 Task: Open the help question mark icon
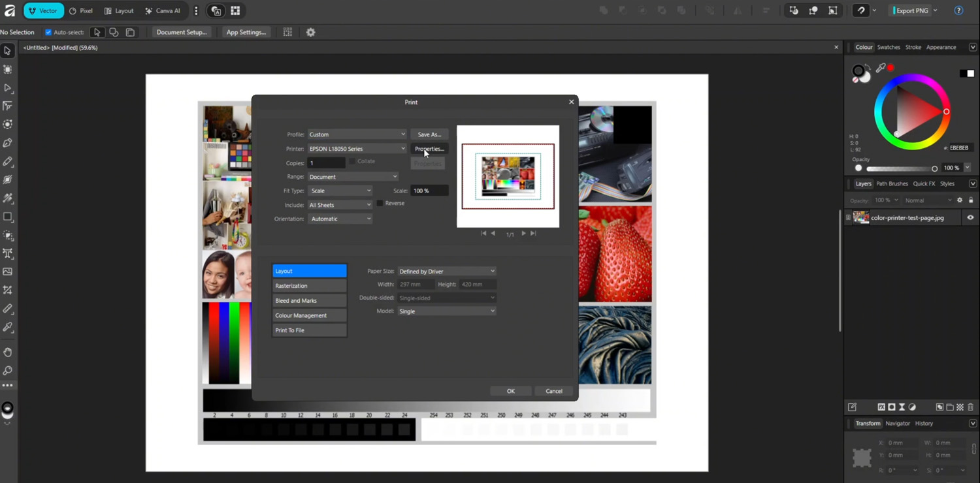[x=958, y=10]
